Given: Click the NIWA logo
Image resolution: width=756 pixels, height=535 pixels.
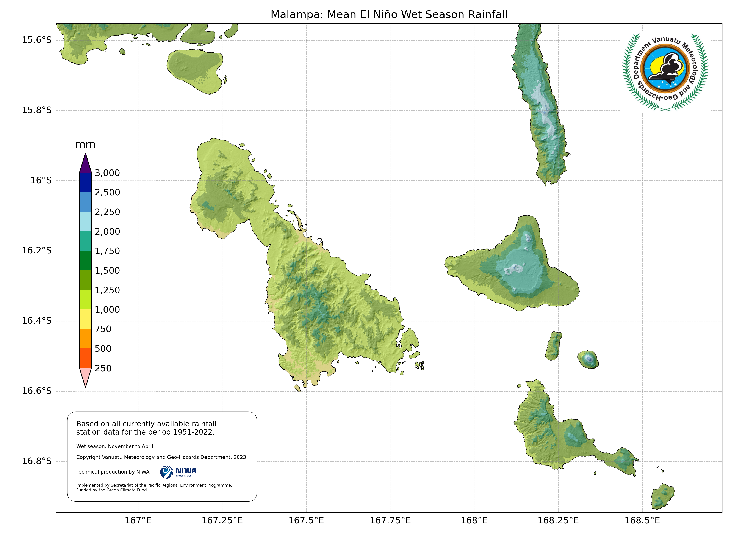Looking at the screenshot, I should click(178, 472).
